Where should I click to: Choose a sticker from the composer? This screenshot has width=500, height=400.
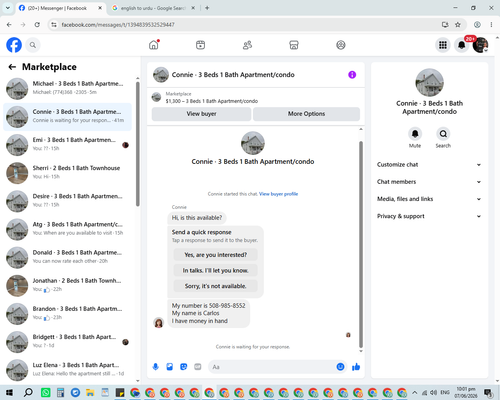coord(183,367)
